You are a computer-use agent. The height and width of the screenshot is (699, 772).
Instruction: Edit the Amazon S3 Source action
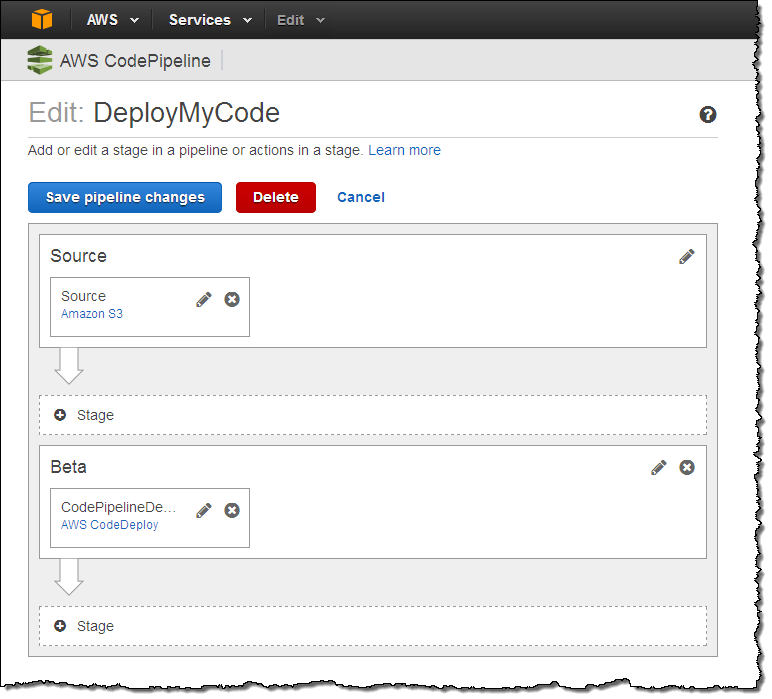(x=204, y=299)
